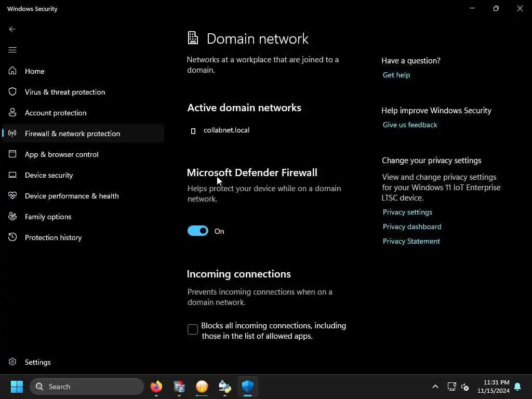Click Help improve Windows Security text

pos(436,110)
